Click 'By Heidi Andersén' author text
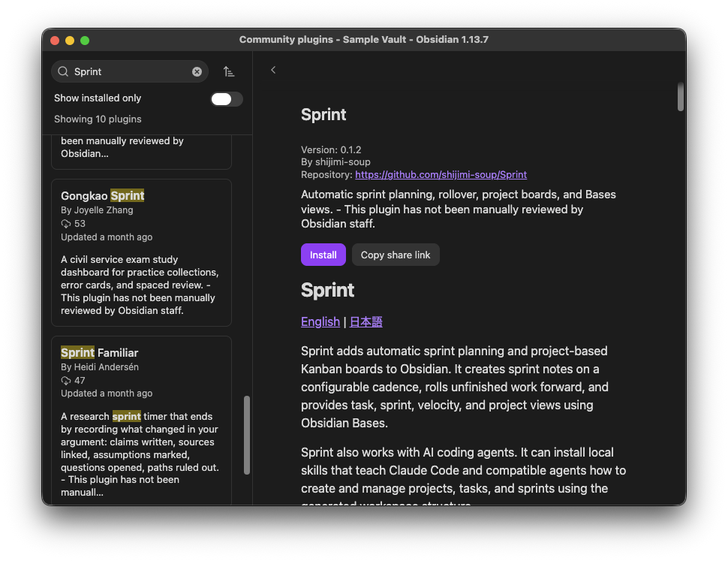The width and height of the screenshot is (728, 561). (x=100, y=367)
